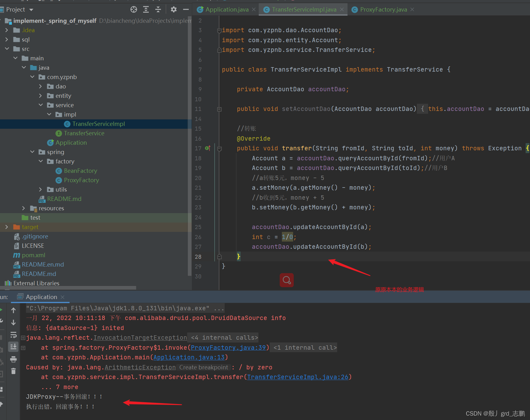Close the Application run tab

coord(62,297)
